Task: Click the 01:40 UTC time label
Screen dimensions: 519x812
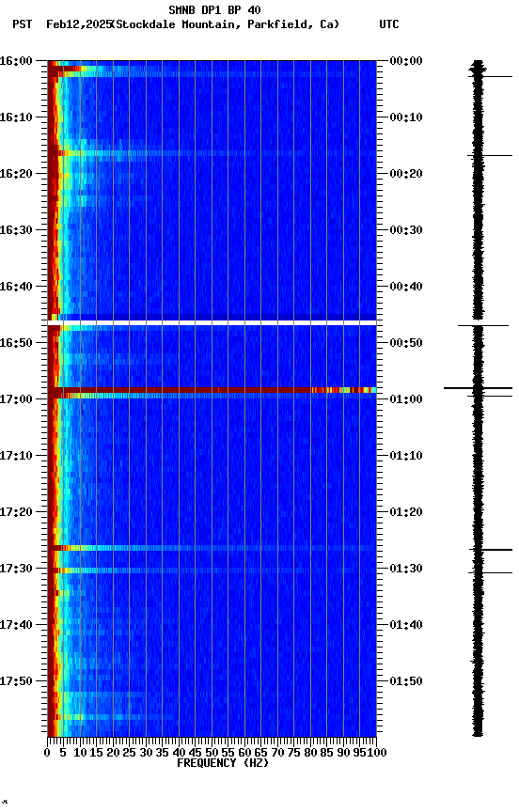Action: (x=406, y=626)
